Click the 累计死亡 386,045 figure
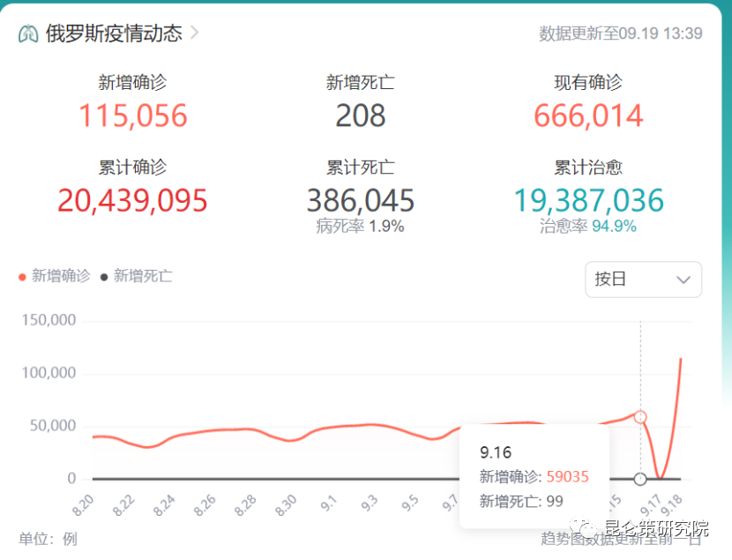The height and width of the screenshot is (560, 732). (x=360, y=200)
